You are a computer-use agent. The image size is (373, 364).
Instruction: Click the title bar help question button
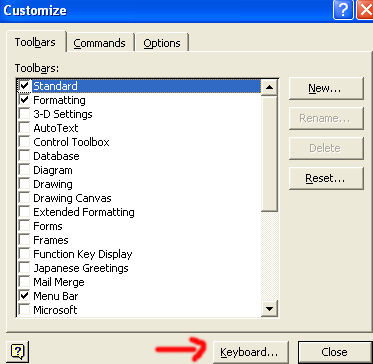click(x=342, y=10)
